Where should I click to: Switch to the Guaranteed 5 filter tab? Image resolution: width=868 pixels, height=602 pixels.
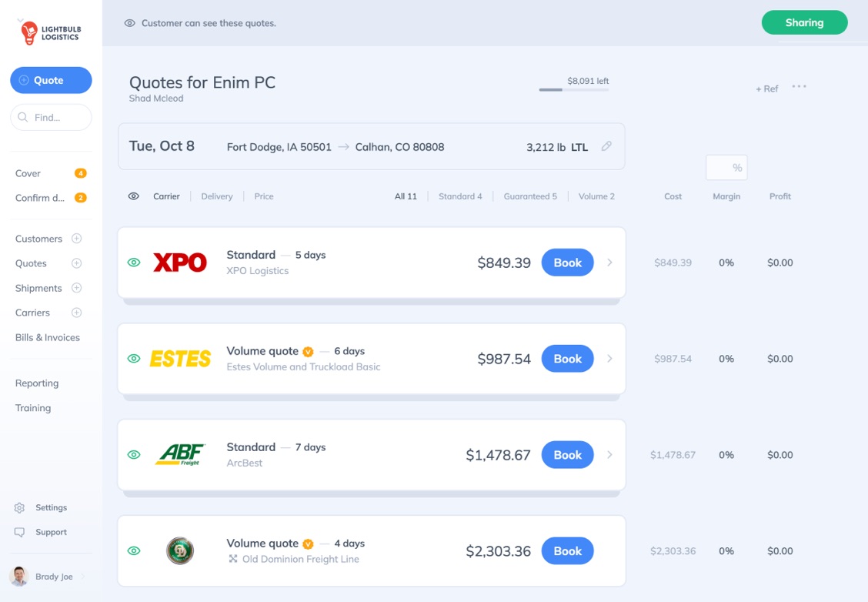click(x=530, y=196)
